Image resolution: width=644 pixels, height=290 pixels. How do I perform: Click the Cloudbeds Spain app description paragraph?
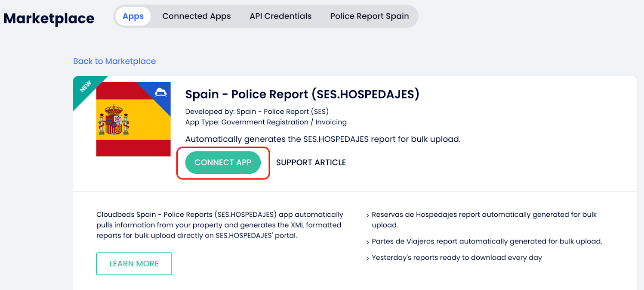click(x=220, y=225)
